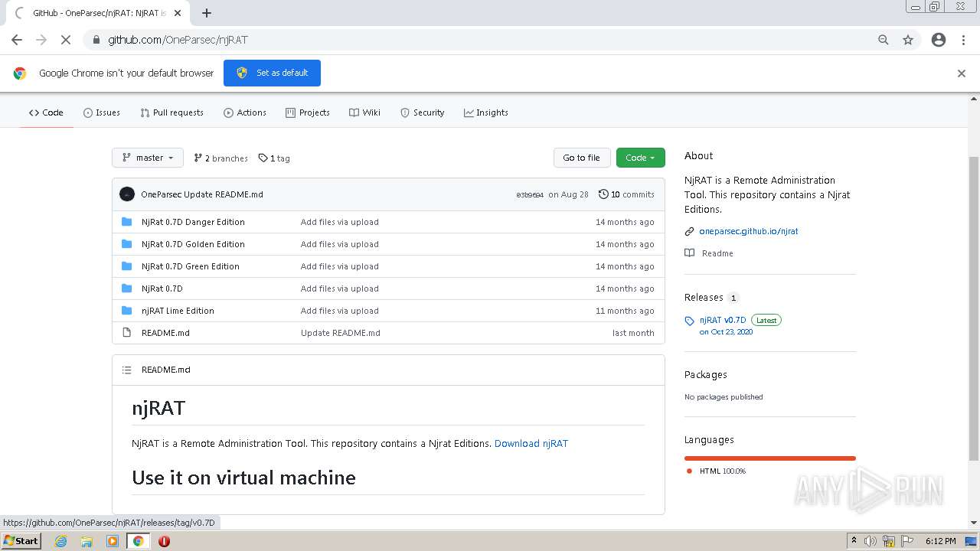Click the book icon beside Readme
Screen dimensions: 980x551
[690, 253]
